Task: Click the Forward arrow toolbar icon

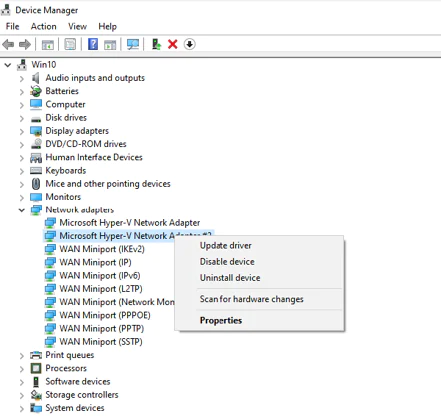Action: pyautogui.click(x=25, y=44)
